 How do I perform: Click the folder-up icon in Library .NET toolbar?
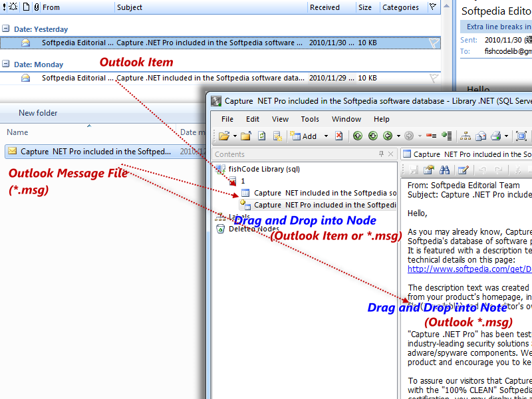point(245,136)
